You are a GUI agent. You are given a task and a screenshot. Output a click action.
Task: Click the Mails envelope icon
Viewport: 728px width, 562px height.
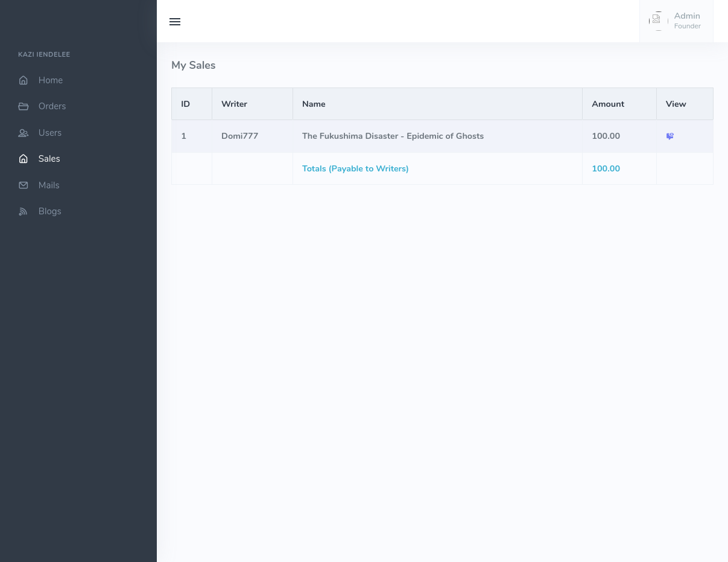pos(24,185)
